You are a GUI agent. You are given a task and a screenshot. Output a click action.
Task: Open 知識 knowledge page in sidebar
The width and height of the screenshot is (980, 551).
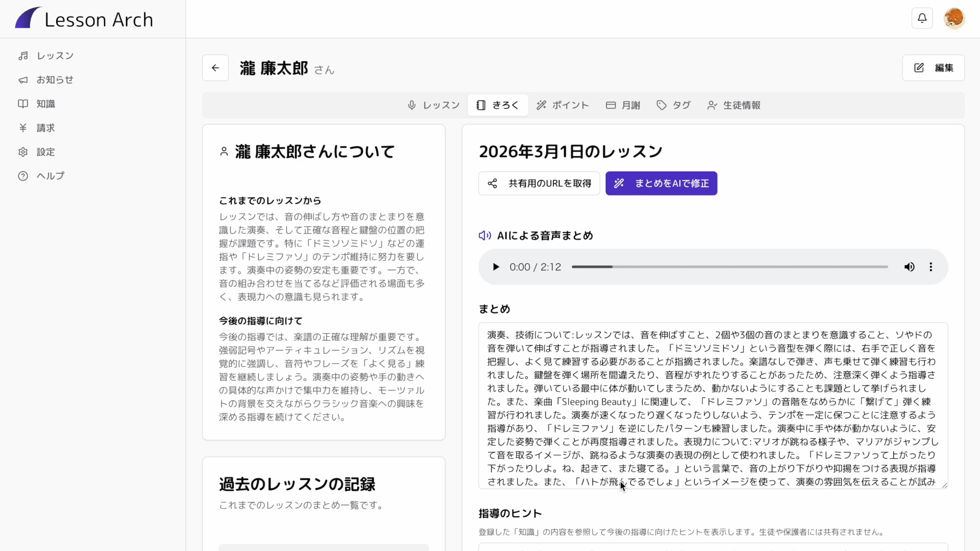tap(45, 104)
